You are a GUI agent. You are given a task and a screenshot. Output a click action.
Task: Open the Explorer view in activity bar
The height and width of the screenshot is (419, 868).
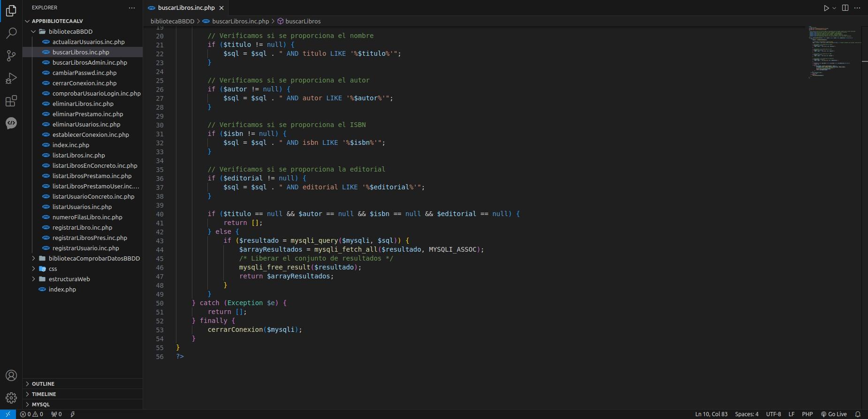[x=11, y=10]
